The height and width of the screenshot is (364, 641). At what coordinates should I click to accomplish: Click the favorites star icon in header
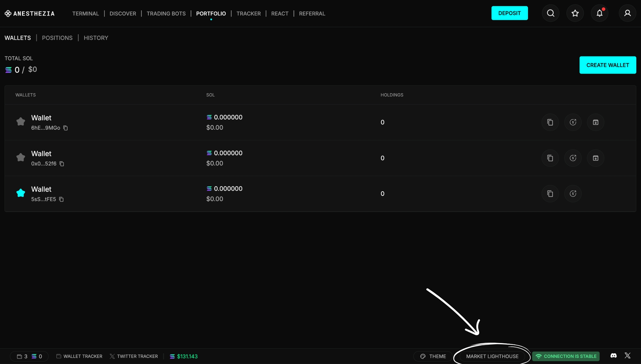575,13
